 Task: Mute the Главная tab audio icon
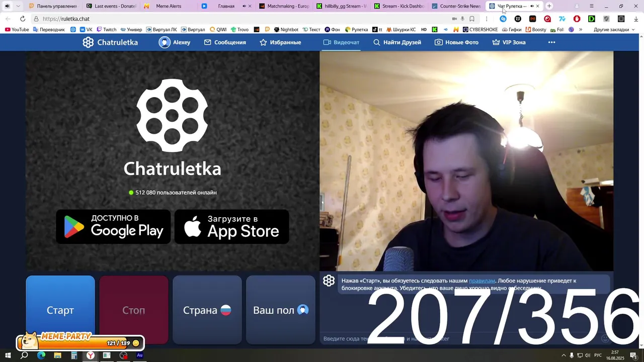(x=245, y=6)
